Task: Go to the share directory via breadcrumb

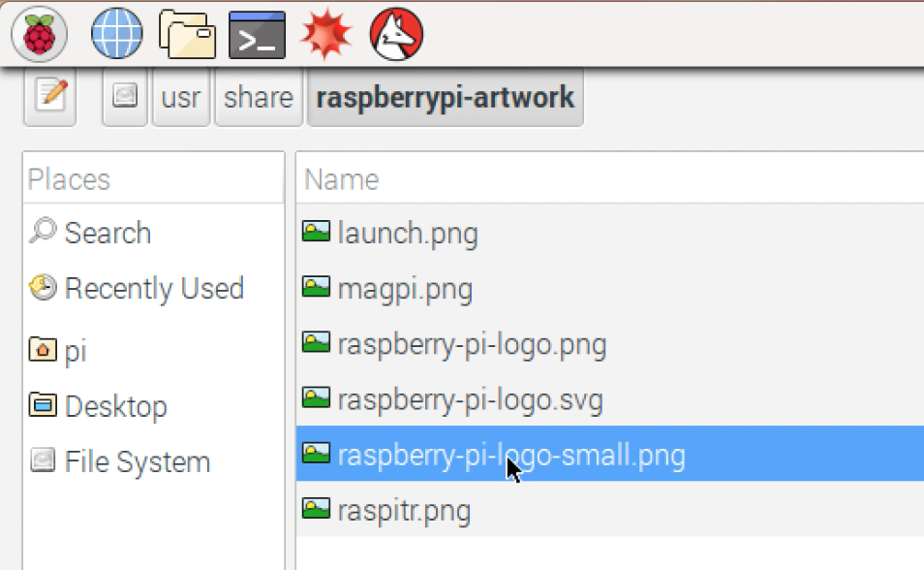Action: [258, 96]
